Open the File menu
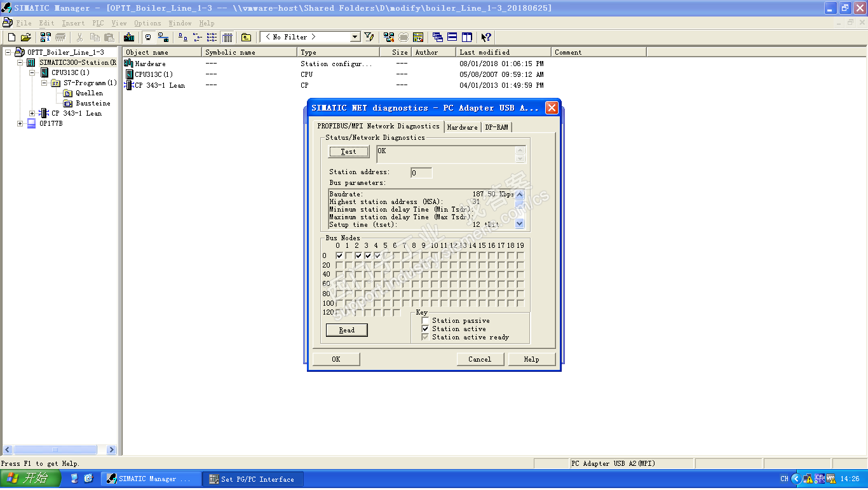Screen dimensions: 868x490 point(24,23)
